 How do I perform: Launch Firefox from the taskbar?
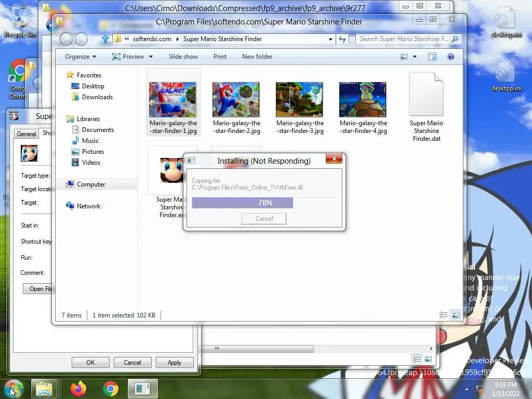pyautogui.click(x=78, y=389)
